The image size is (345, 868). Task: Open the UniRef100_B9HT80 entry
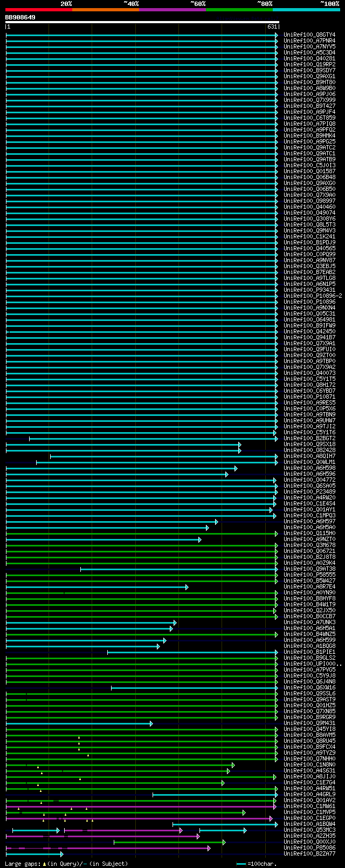(x=309, y=83)
